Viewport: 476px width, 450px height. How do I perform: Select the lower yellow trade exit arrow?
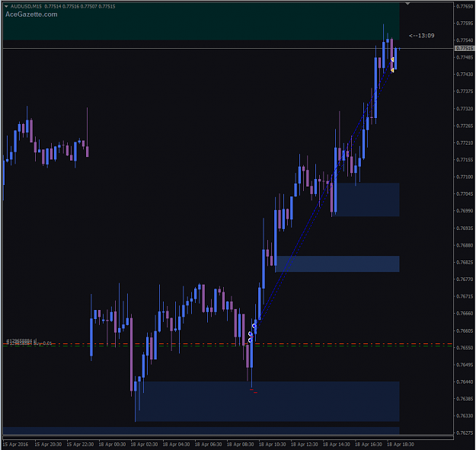click(392, 70)
